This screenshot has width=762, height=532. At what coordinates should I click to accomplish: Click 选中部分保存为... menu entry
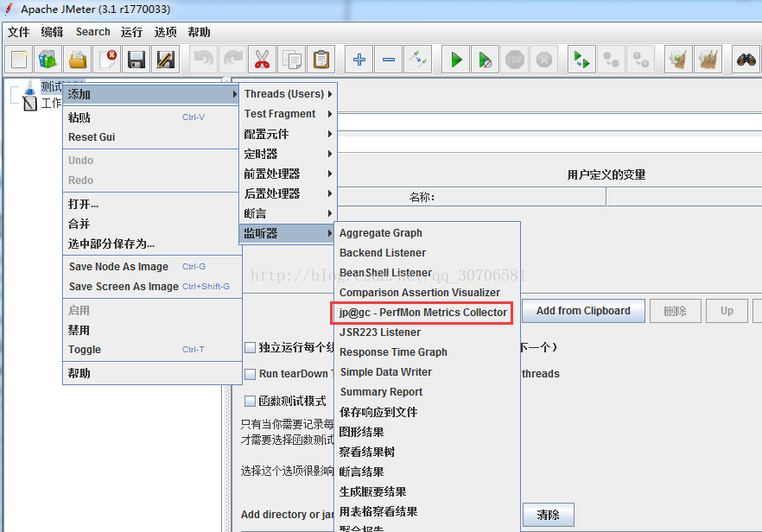[x=152, y=244]
